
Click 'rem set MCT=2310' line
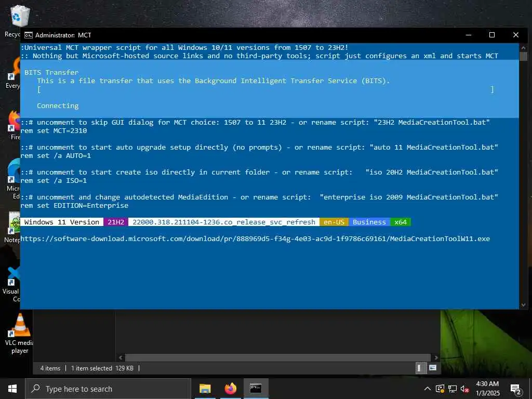pos(54,130)
